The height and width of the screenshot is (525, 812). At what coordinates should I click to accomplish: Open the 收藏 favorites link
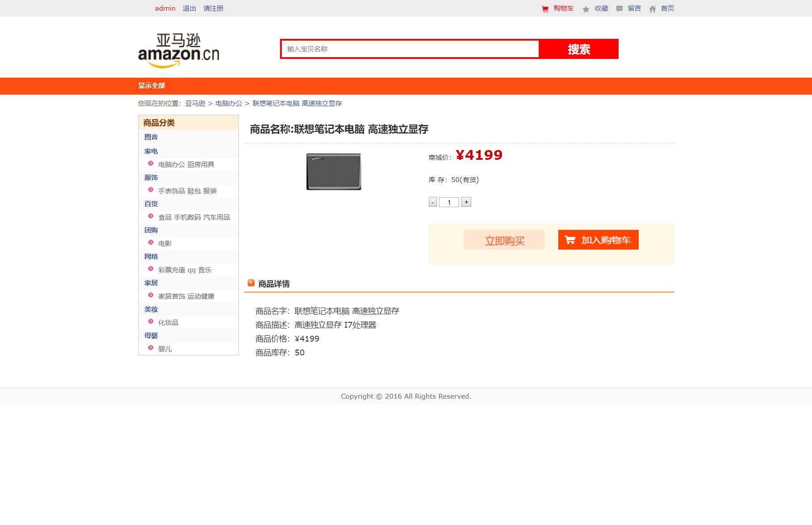point(601,8)
